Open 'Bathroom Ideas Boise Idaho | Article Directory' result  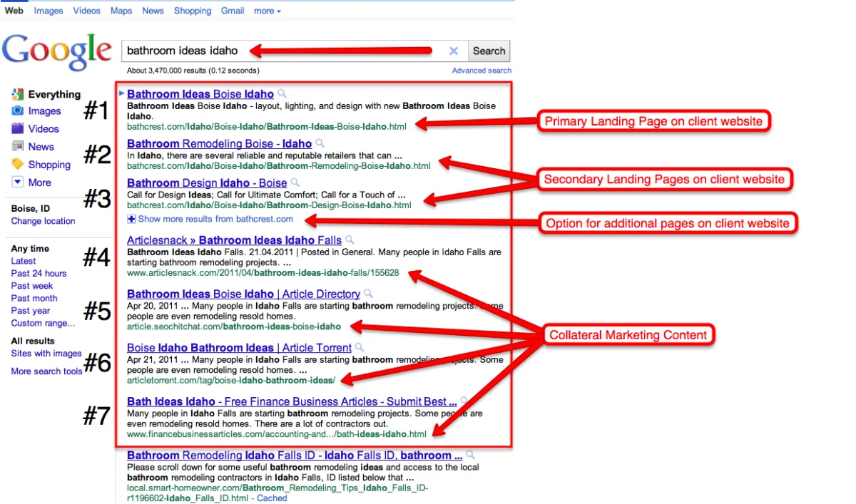[x=243, y=294]
